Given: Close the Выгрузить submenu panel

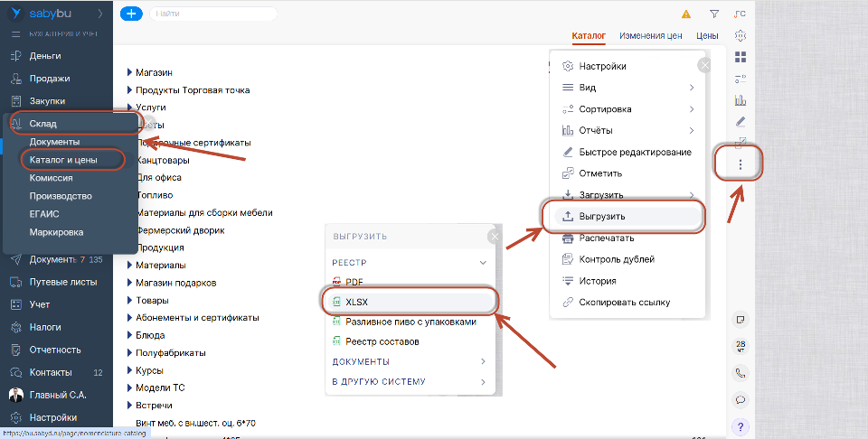Looking at the screenshot, I should (x=495, y=237).
